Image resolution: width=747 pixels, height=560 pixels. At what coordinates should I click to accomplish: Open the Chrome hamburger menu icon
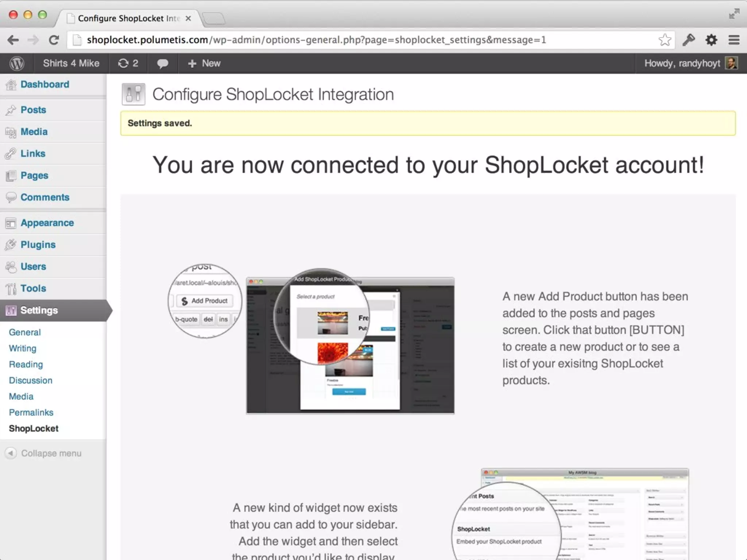tap(734, 40)
